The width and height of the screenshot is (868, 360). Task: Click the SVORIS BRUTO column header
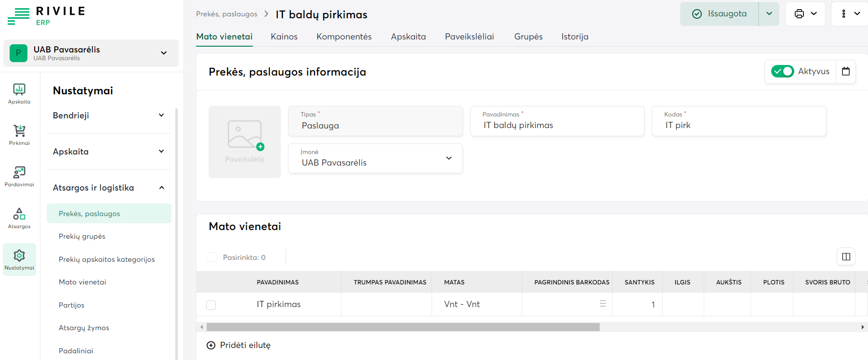click(828, 283)
